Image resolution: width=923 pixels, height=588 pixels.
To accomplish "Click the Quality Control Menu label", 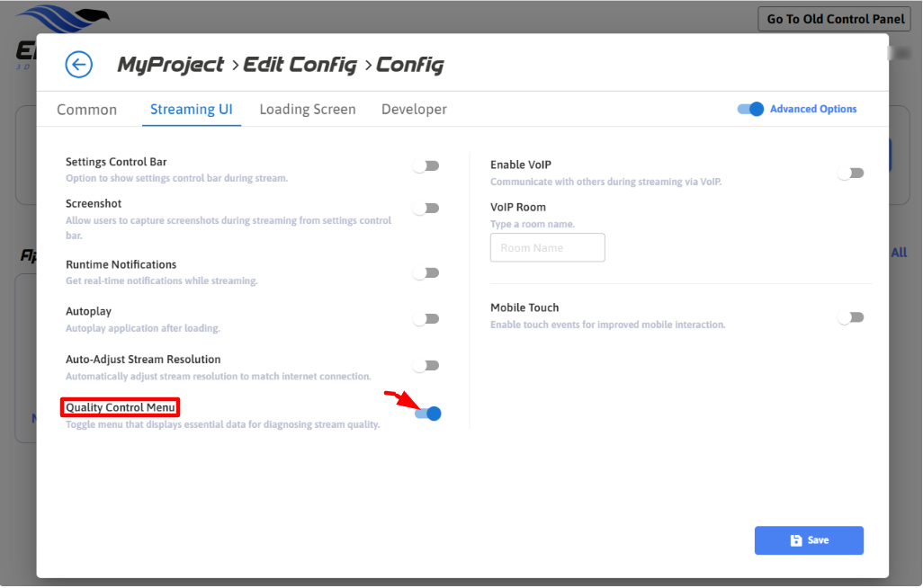I will point(121,407).
